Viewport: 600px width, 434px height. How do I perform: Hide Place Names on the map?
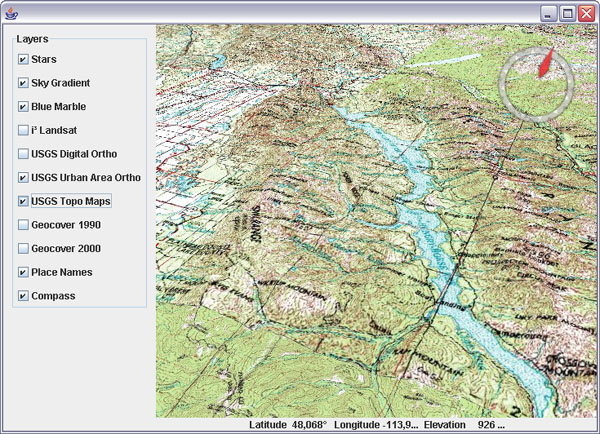coord(23,272)
